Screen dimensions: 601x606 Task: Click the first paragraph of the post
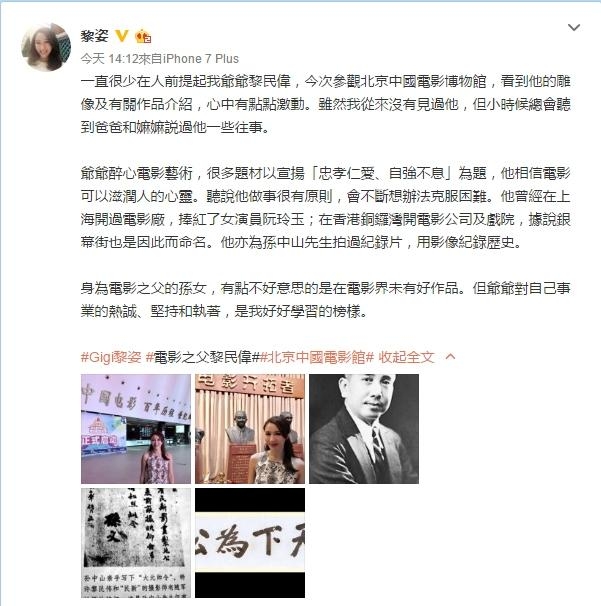(x=325, y=104)
